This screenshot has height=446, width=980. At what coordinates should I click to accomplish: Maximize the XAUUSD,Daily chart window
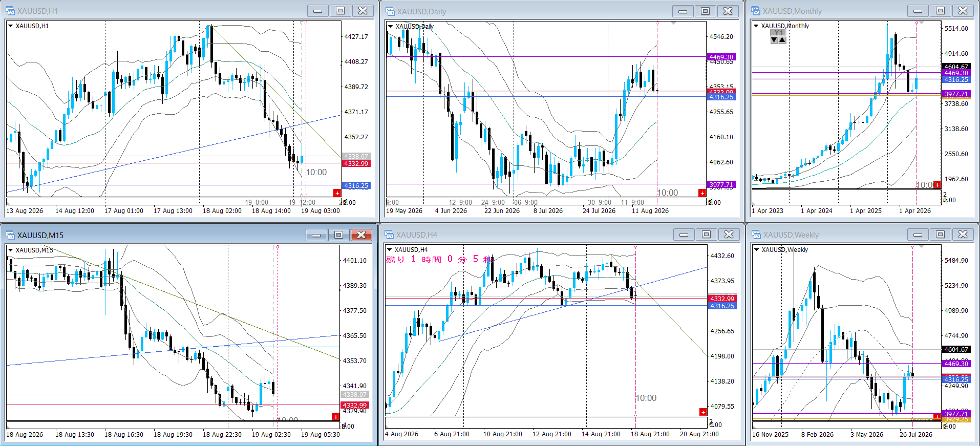705,11
